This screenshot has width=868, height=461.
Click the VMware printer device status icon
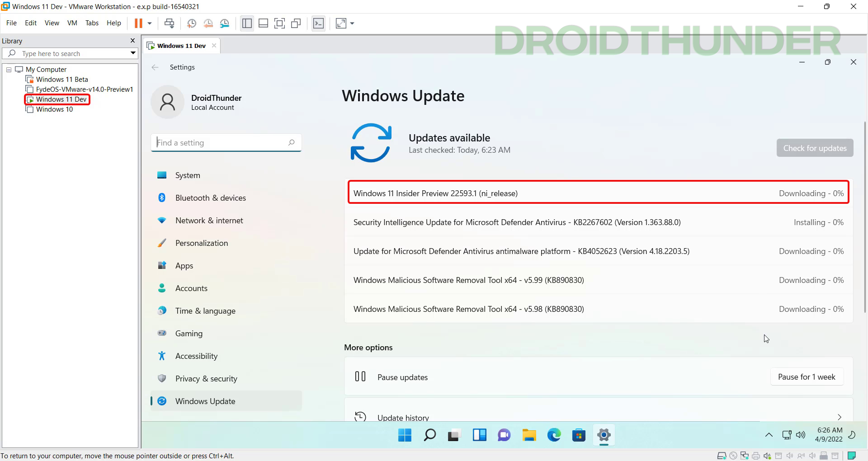755,456
